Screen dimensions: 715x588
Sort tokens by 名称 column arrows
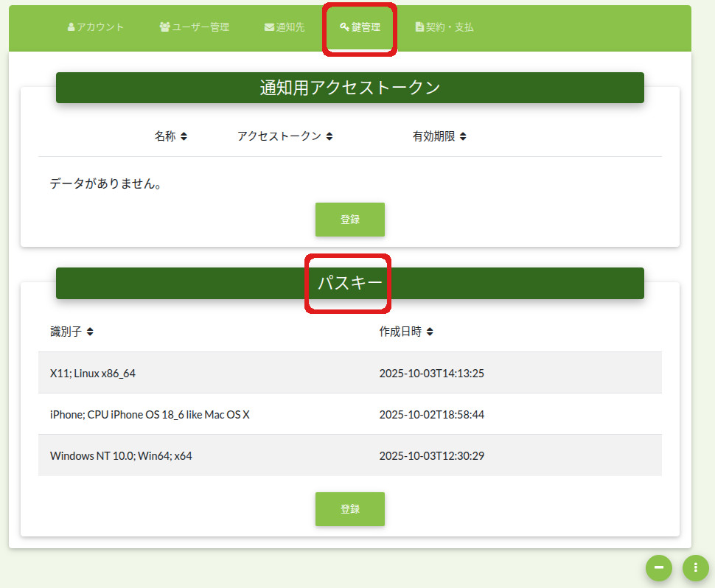[x=184, y=136]
